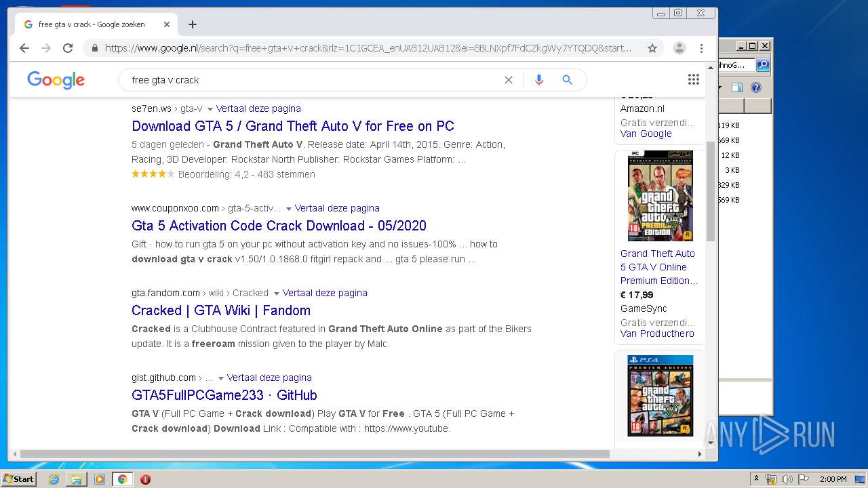This screenshot has height=488, width=868.
Task: Open a new tab with plus button
Action: click(193, 24)
